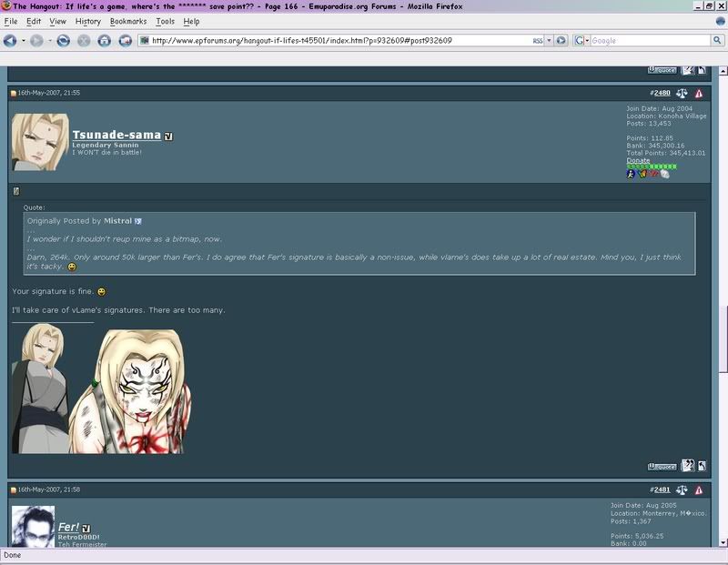Viewport: 728px width, 565px height.
Task: Click the Google search box
Action: pyautogui.click(x=650, y=40)
